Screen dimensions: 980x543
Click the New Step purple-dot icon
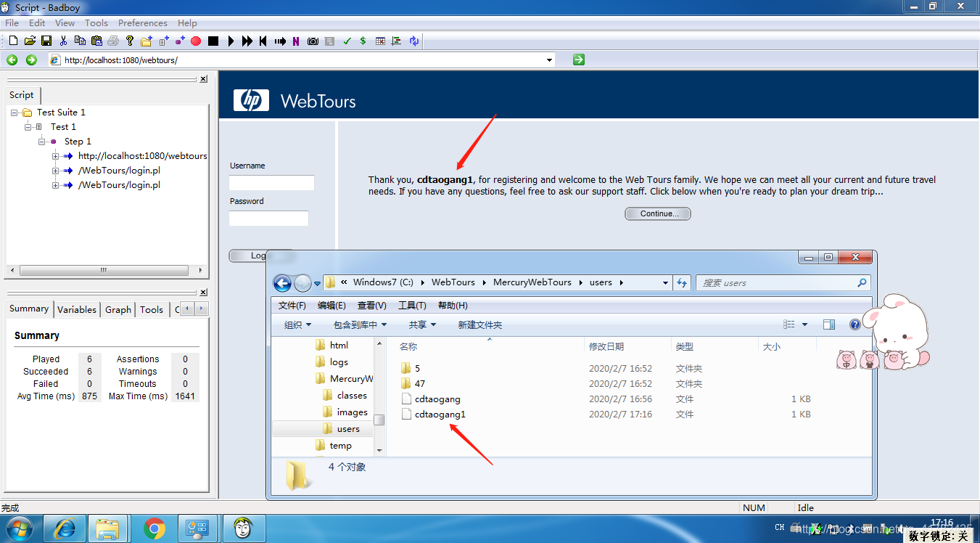180,41
